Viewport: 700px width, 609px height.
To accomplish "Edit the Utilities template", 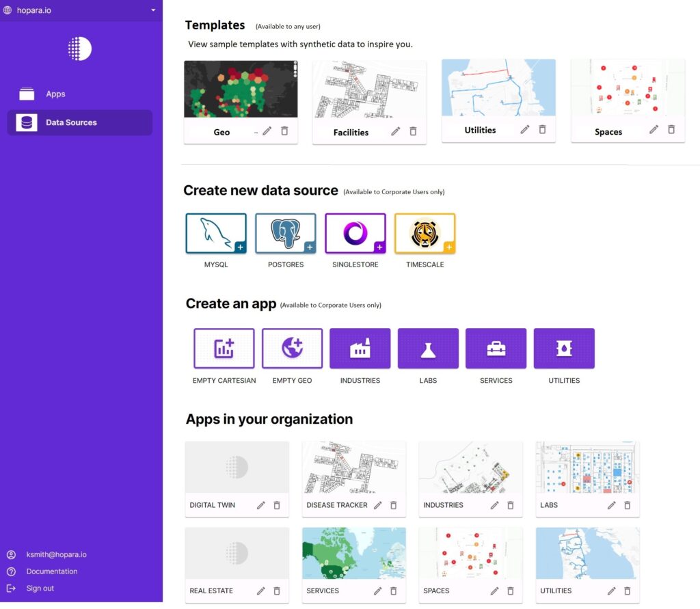I will coord(525,129).
